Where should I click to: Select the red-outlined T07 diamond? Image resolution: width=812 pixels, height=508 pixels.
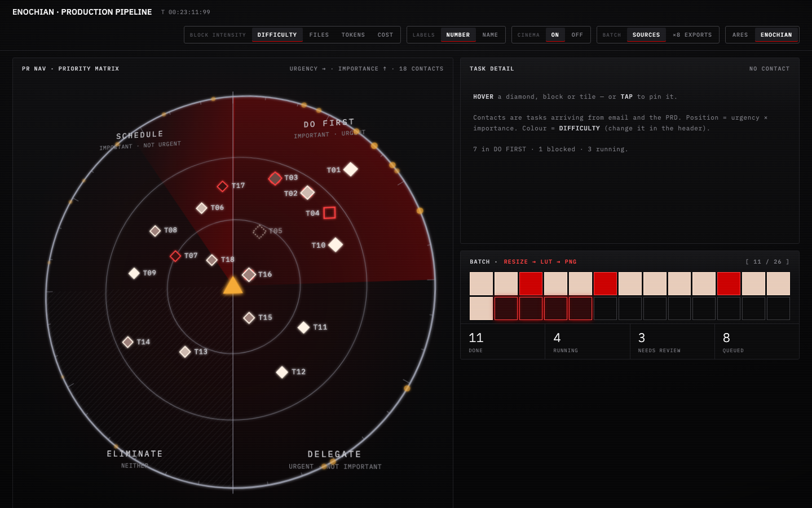point(175,256)
